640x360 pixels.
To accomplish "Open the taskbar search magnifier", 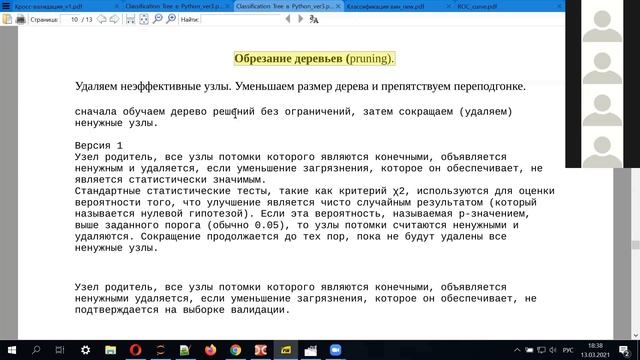I will tap(36, 350).
